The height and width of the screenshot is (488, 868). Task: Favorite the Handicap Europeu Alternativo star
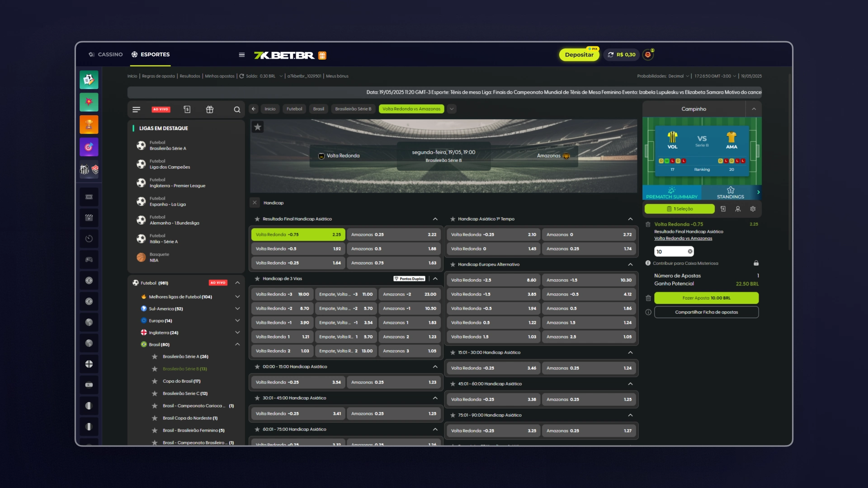pos(453,264)
